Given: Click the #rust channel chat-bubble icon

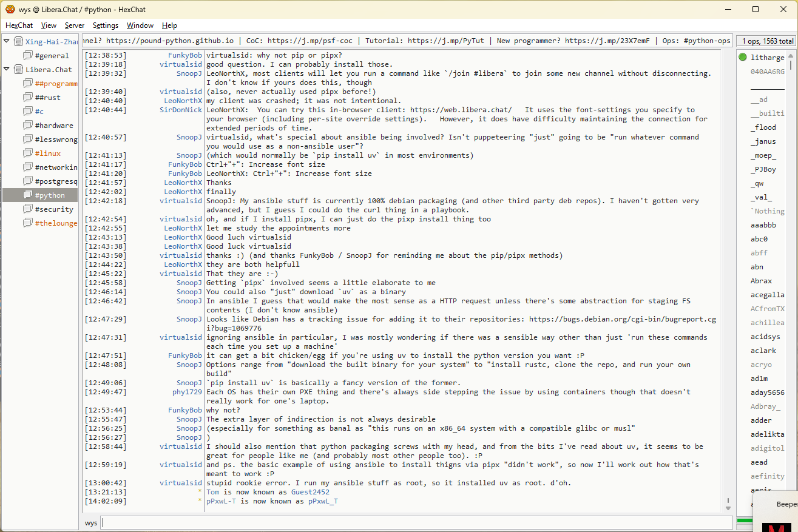Looking at the screenshot, I should tap(28, 98).
